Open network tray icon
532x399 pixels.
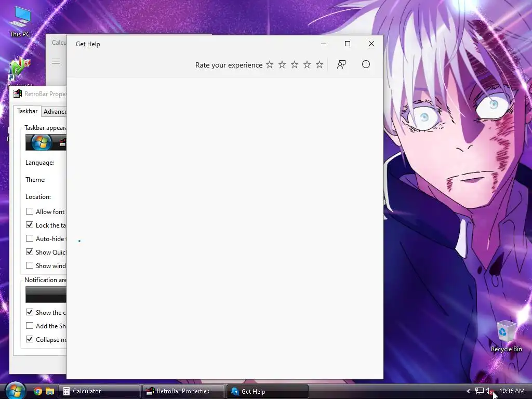[x=479, y=391]
